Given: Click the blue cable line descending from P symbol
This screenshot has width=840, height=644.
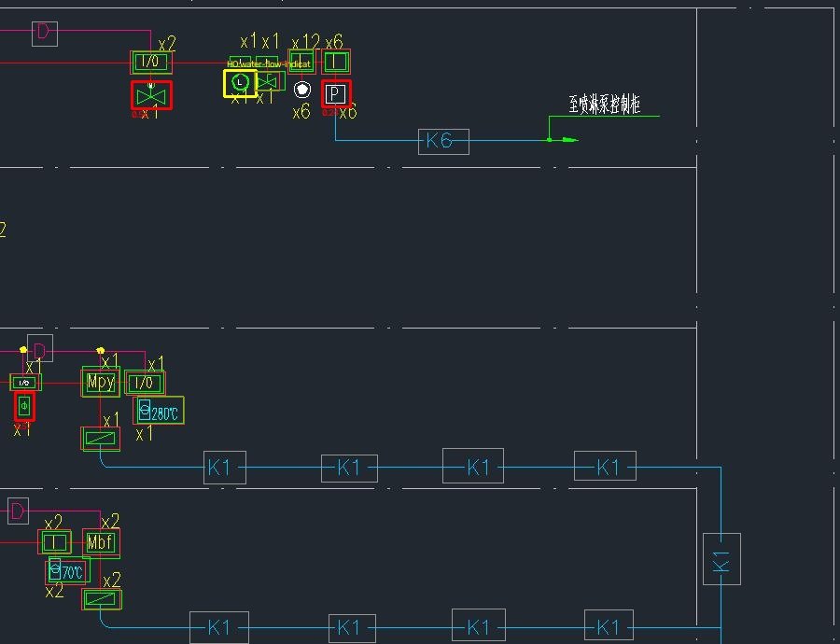Looking at the screenshot, I should click(x=335, y=124).
